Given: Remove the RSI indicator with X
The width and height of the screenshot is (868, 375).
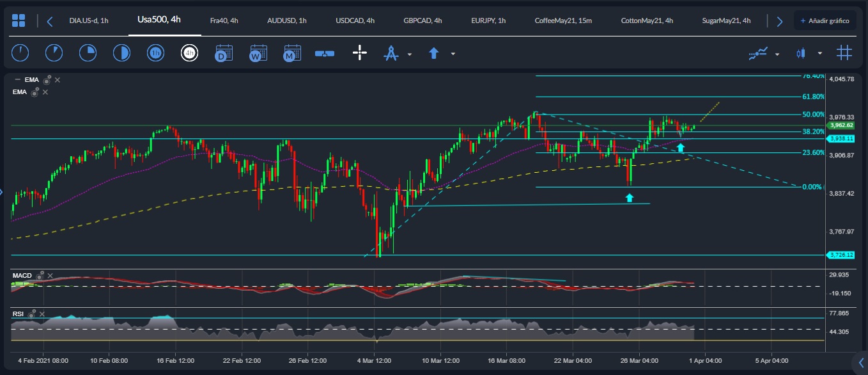Looking at the screenshot, I should [x=42, y=314].
